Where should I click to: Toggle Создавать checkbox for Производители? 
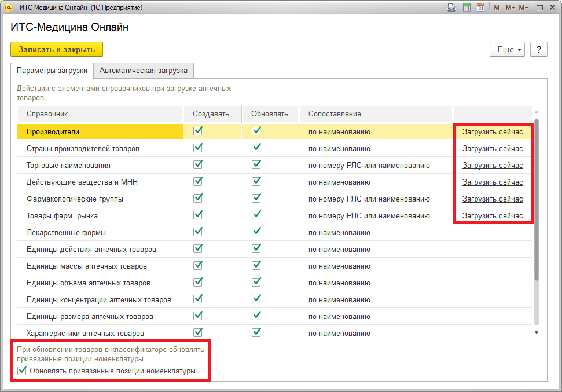tap(198, 131)
